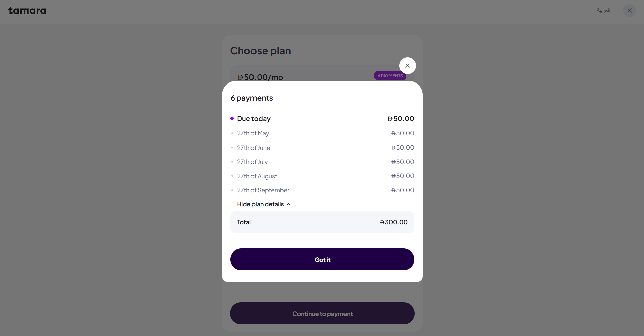Collapse Hide plan details chevron

coord(289,204)
